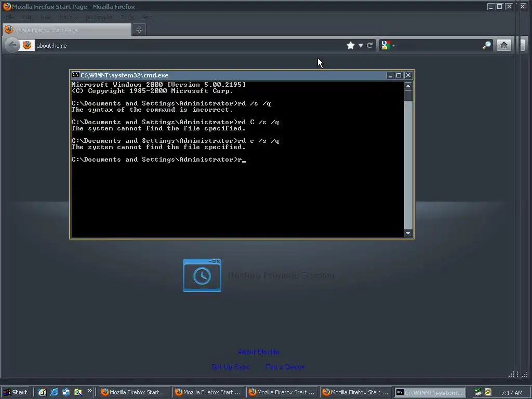Launch Internet Explorer from Quick Launch

coord(54,392)
